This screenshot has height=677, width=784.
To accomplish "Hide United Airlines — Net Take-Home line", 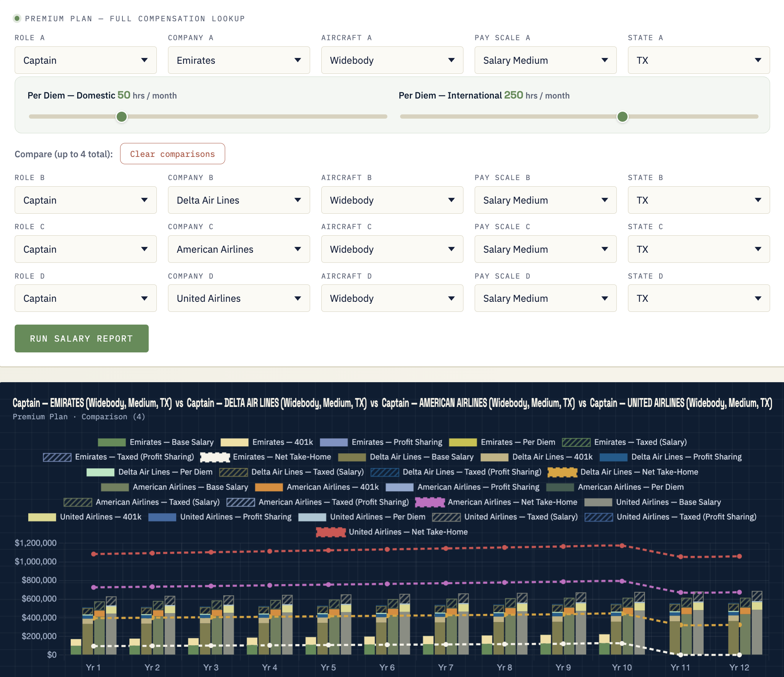I will point(392,532).
